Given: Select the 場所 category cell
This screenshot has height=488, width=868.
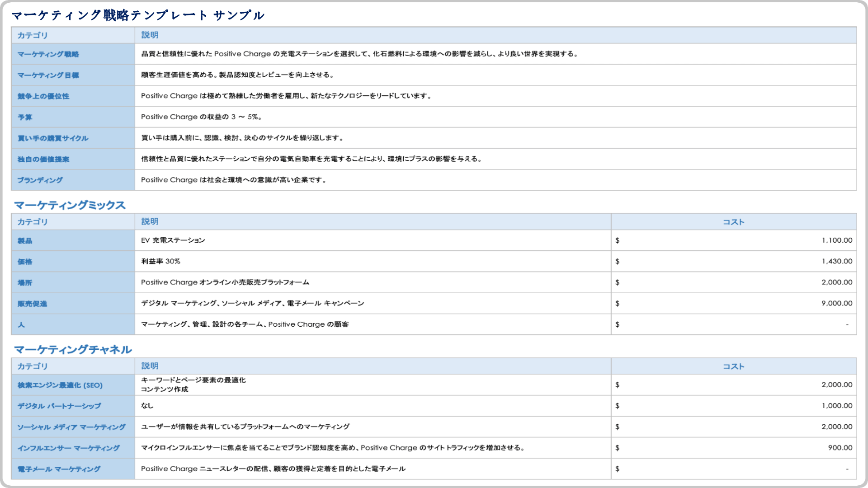Looking at the screenshot, I should [x=73, y=283].
